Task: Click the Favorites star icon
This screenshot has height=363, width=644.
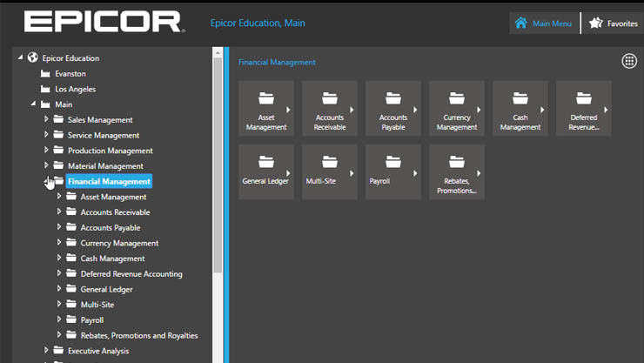Action: click(x=595, y=23)
